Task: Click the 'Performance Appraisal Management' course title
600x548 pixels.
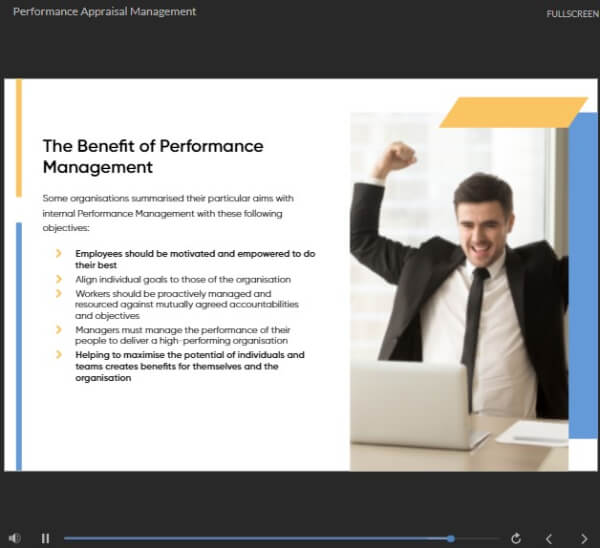Action: [x=104, y=12]
